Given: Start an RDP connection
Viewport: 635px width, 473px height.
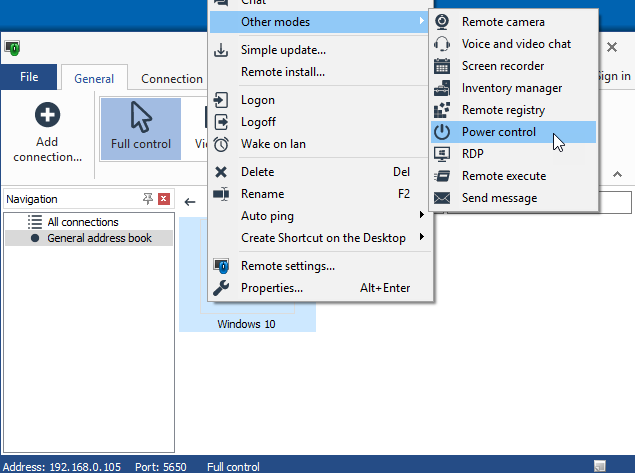Looking at the screenshot, I should tap(472, 154).
